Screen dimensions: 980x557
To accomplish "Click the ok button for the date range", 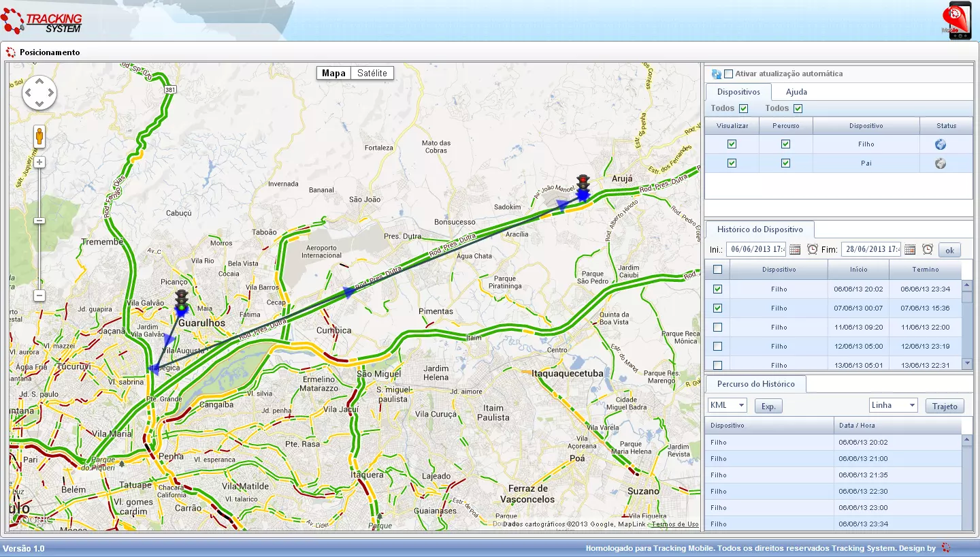I will click(949, 250).
